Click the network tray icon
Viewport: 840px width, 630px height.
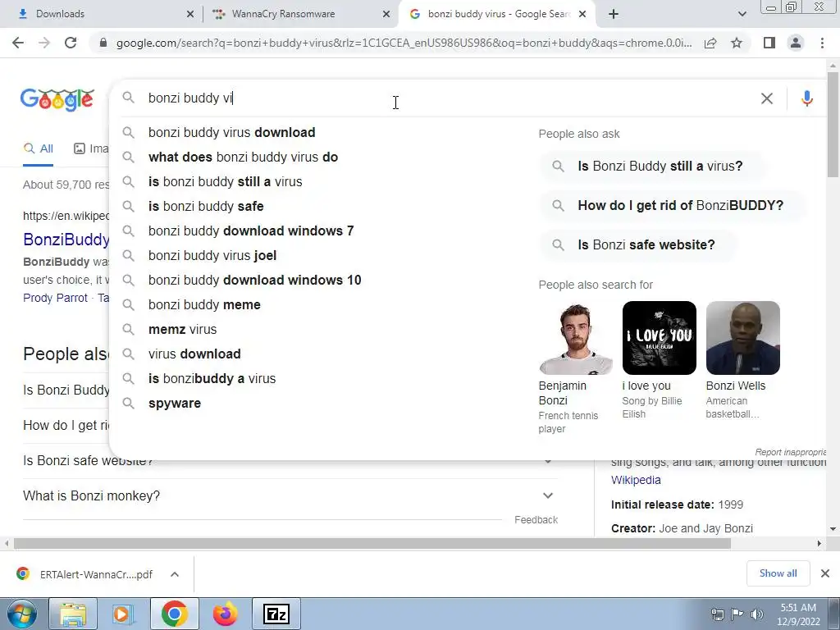[717, 614]
